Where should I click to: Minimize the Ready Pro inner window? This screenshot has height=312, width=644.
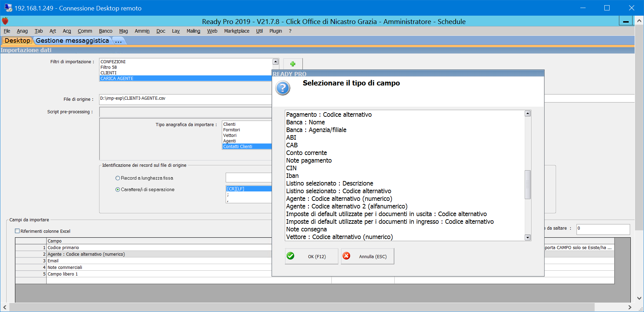pyautogui.click(x=626, y=21)
